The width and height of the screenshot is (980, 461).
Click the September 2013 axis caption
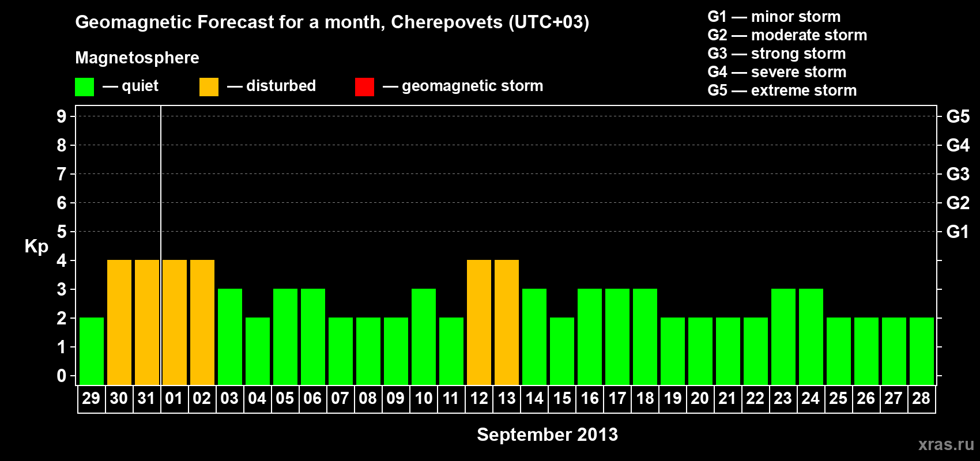pyautogui.click(x=547, y=435)
